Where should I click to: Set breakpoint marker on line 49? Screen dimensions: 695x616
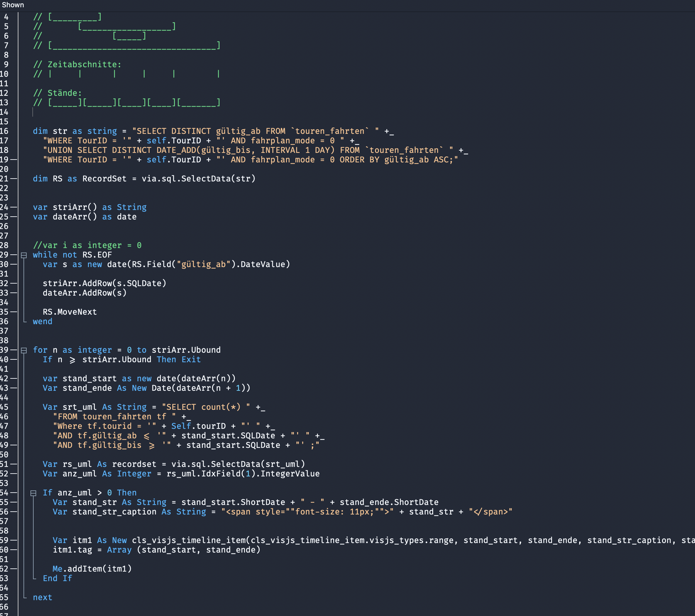click(14, 445)
